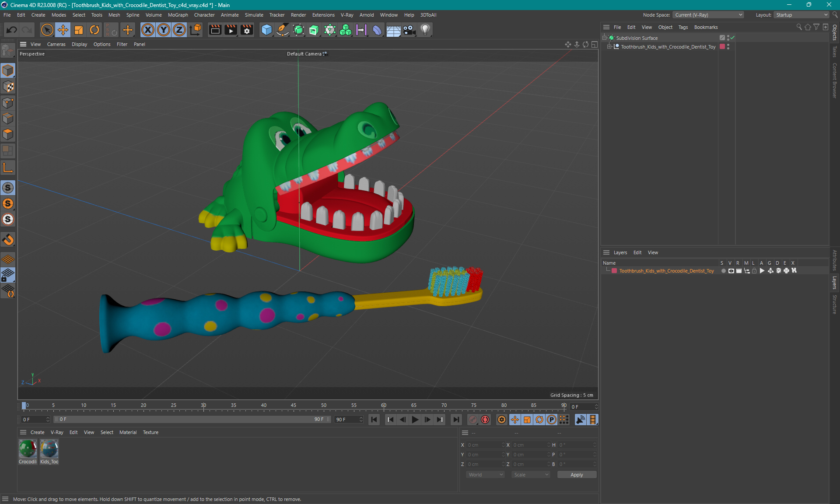Click Render to Picture Viewer icon
The height and width of the screenshot is (504, 840).
(x=231, y=30)
